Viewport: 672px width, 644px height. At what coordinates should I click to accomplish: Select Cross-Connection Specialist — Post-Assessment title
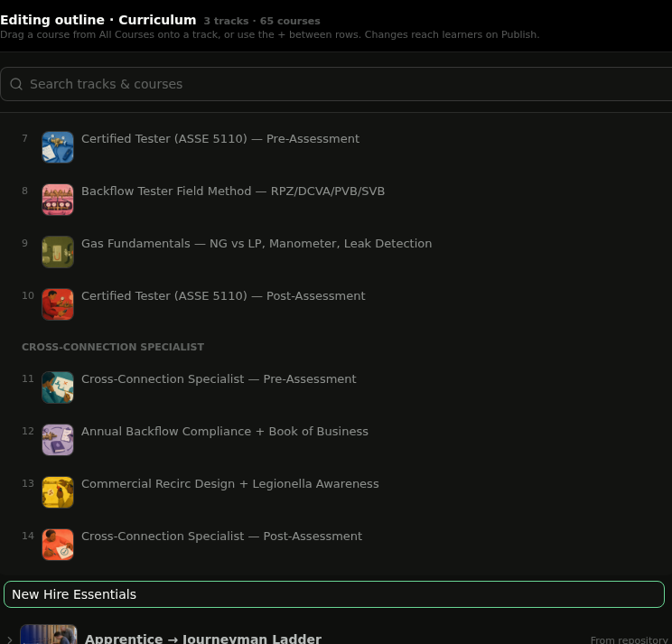pyautogui.click(x=221, y=536)
